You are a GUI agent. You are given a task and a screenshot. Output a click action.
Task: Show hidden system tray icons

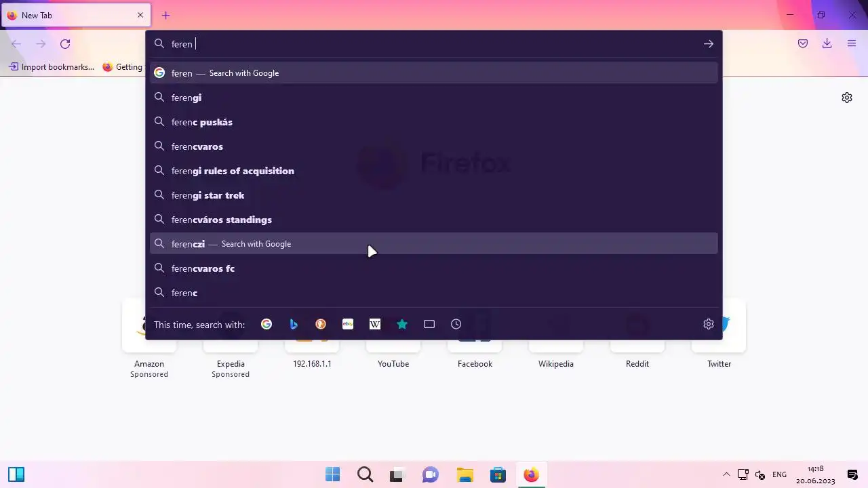pos(726,474)
